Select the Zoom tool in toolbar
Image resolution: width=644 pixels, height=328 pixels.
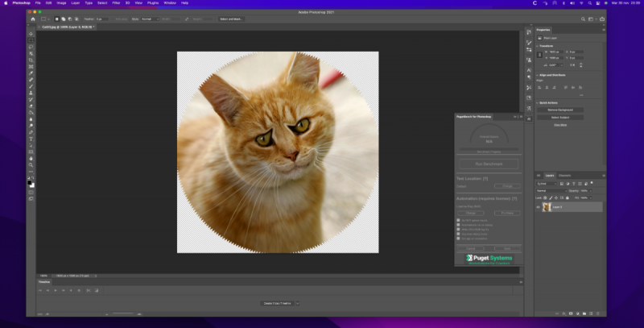pos(31,164)
